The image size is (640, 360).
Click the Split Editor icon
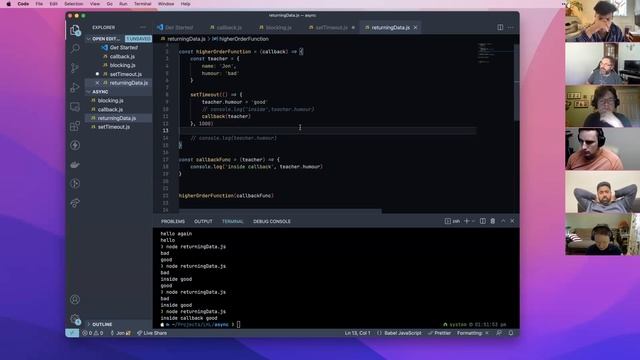point(500,27)
